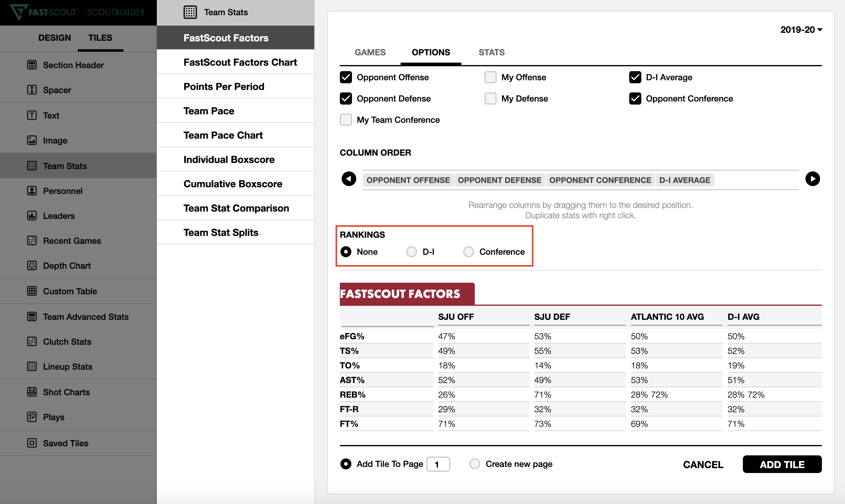Click the Plays icon
Image resolution: width=845 pixels, height=504 pixels.
tap(32, 417)
